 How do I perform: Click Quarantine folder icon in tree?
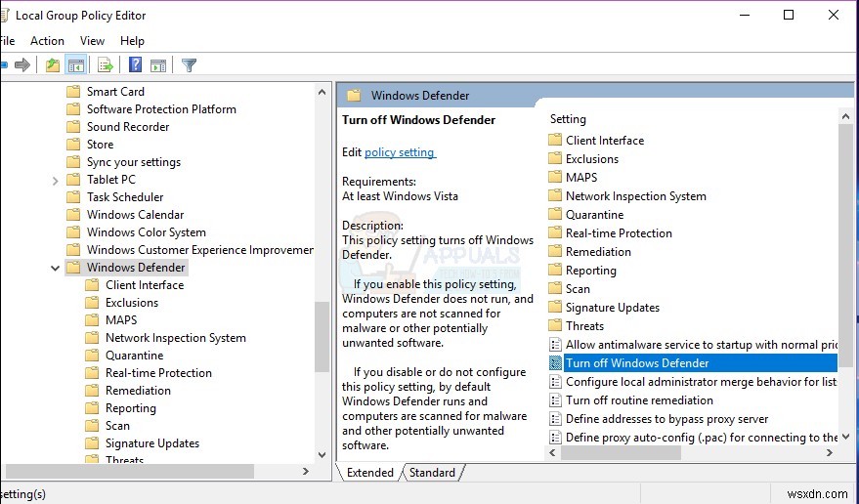[92, 355]
